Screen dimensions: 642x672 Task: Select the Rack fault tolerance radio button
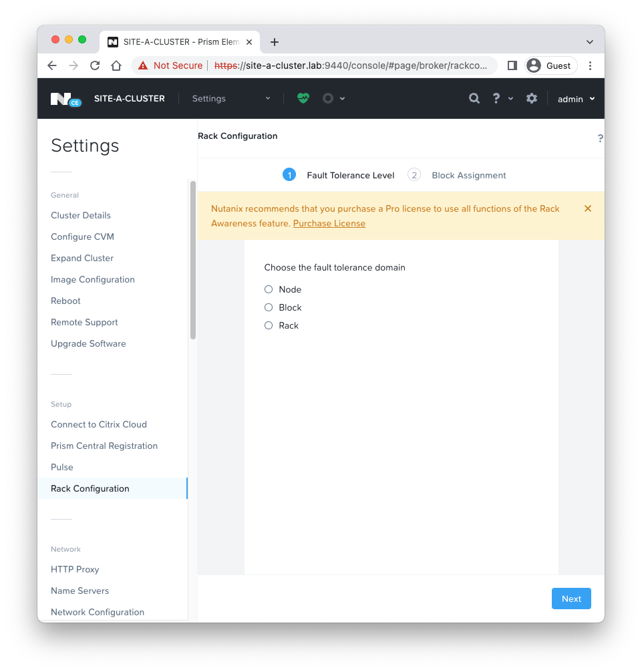269,325
